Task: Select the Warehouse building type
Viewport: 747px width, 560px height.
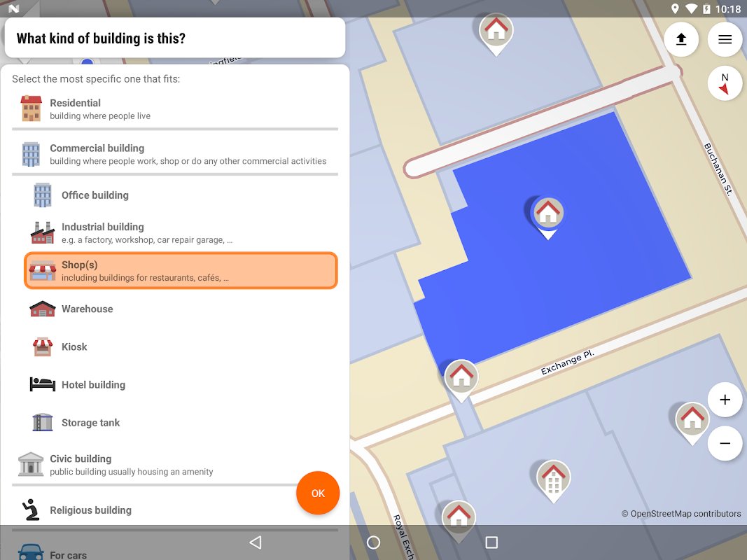Action: (x=181, y=309)
